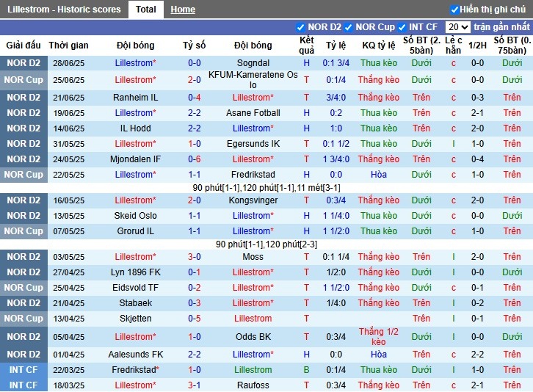Screen dimensions: 533x392
Task: Open the 20 recent matches dropdown
Action: tap(457, 27)
